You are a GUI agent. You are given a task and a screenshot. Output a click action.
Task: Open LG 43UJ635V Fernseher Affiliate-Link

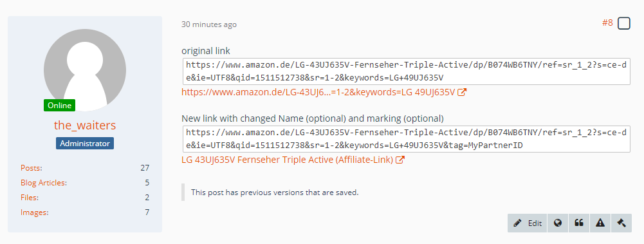288,160
